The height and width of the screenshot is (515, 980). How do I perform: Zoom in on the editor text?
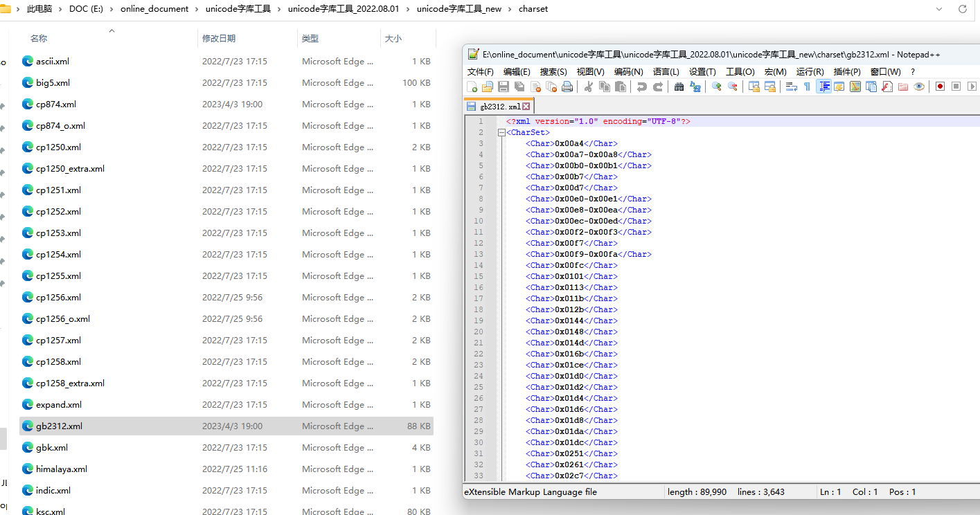(x=717, y=87)
